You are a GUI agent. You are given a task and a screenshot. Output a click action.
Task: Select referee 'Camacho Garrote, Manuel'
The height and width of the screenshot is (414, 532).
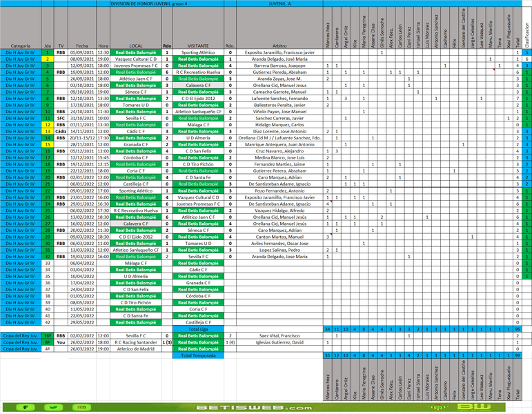coord(279,92)
